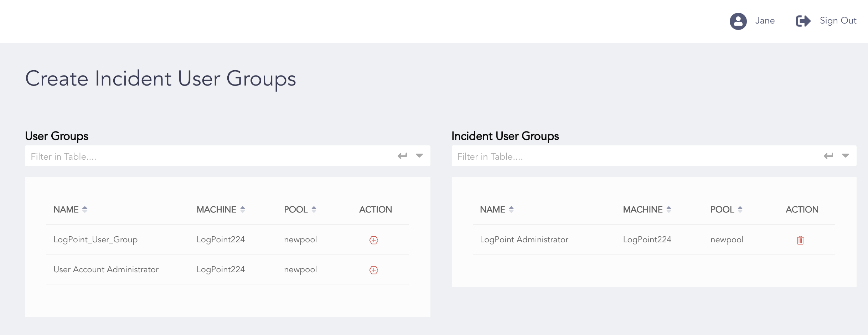Select the User Groups section heading
Image resolution: width=868 pixels, height=335 pixels.
[x=56, y=136]
